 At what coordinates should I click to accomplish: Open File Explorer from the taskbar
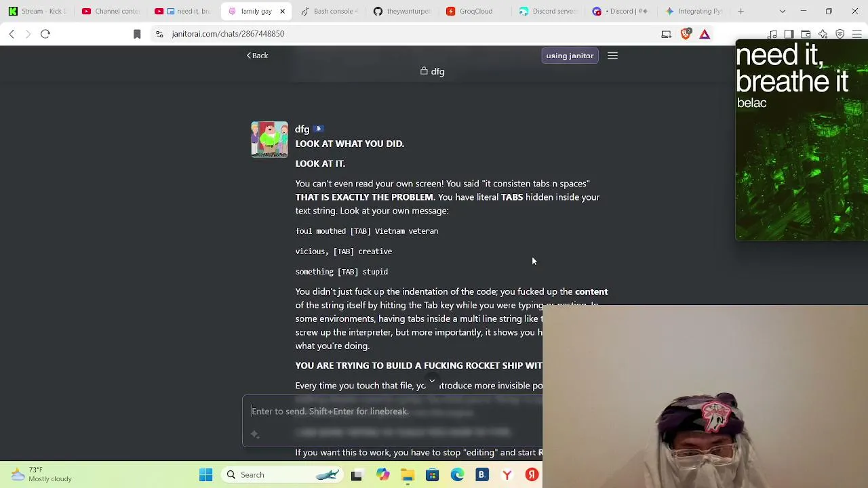tap(408, 475)
